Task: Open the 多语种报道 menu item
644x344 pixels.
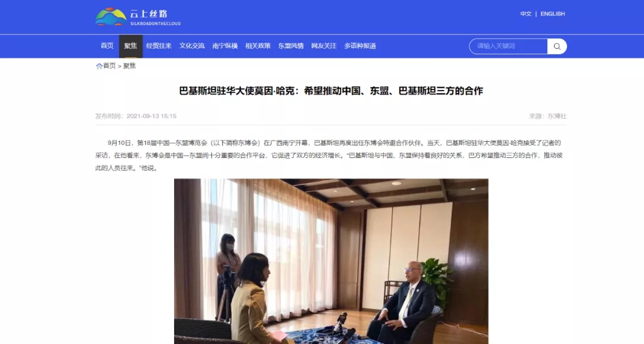Action: [360, 46]
